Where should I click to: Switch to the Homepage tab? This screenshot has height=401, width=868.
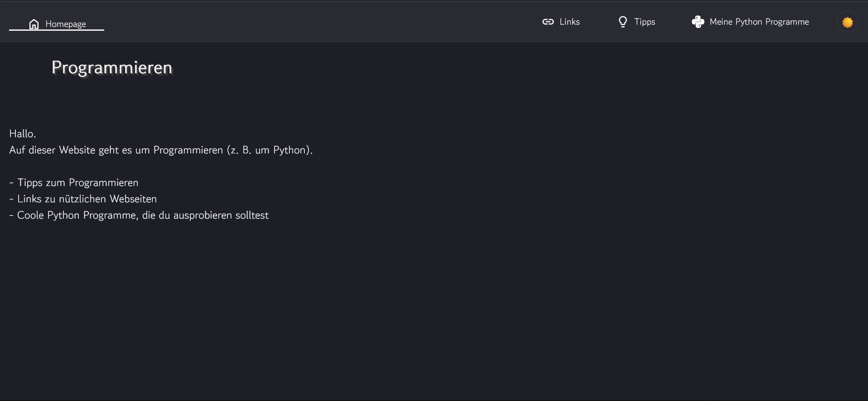[x=65, y=24]
